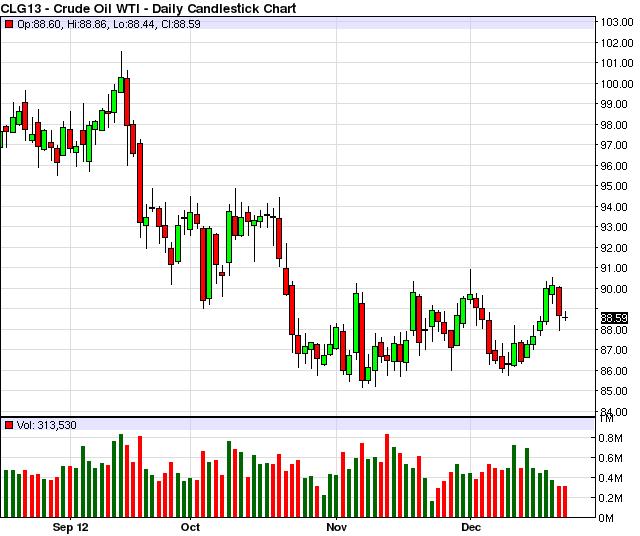Click the last doji candlestick near 88.59
Screen dimensions: 640x536
tap(565, 316)
